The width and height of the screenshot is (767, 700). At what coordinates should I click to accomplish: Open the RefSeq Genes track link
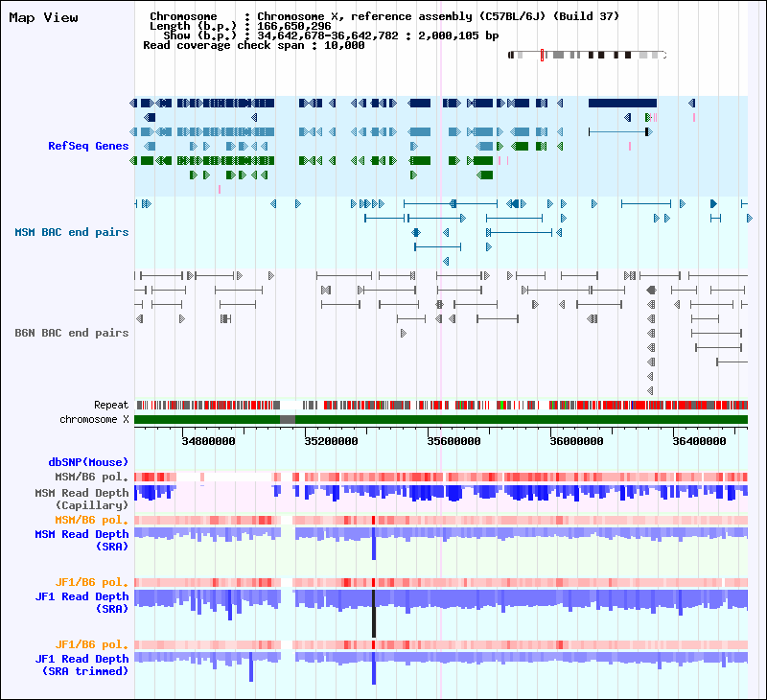click(x=88, y=146)
